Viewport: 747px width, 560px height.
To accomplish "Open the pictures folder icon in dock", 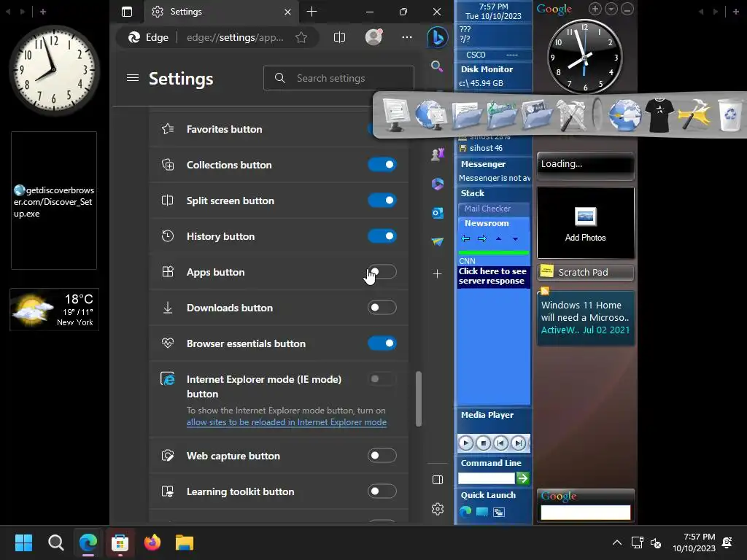I will click(x=537, y=115).
